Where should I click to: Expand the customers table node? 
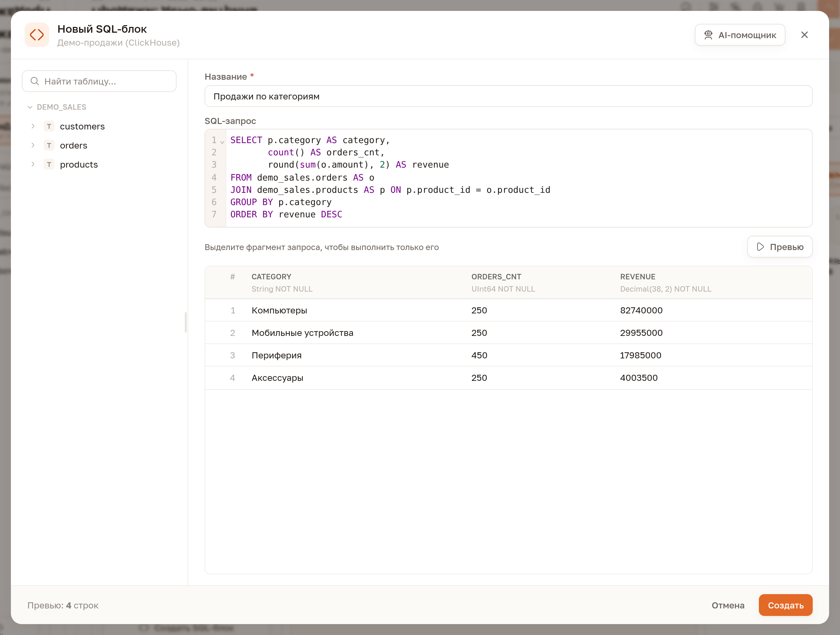coord(33,126)
